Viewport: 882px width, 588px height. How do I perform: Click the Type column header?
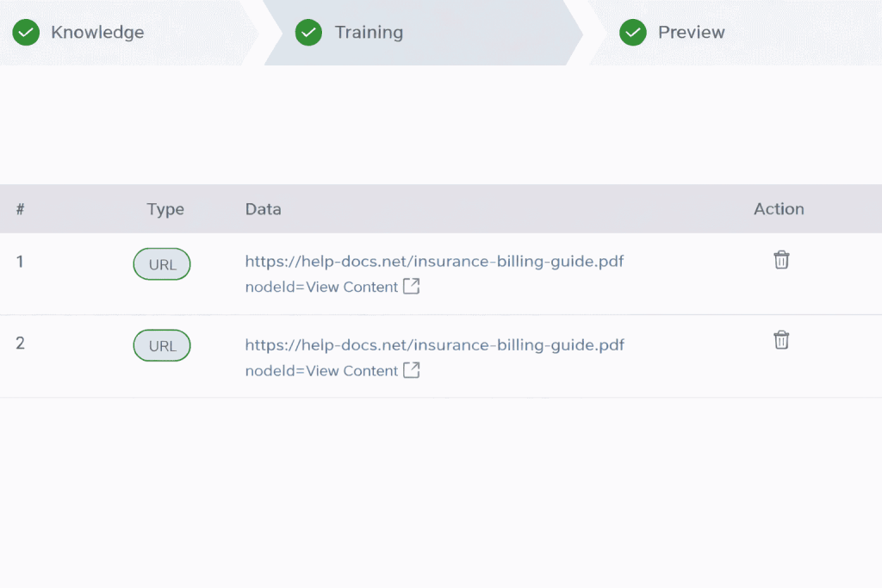tap(165, 209)
